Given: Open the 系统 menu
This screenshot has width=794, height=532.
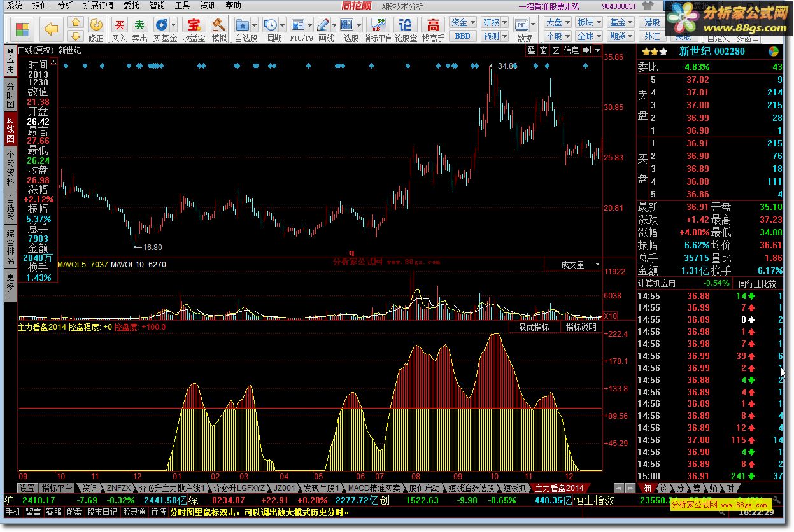Looking at the screenshot, I should pos(14,5).
